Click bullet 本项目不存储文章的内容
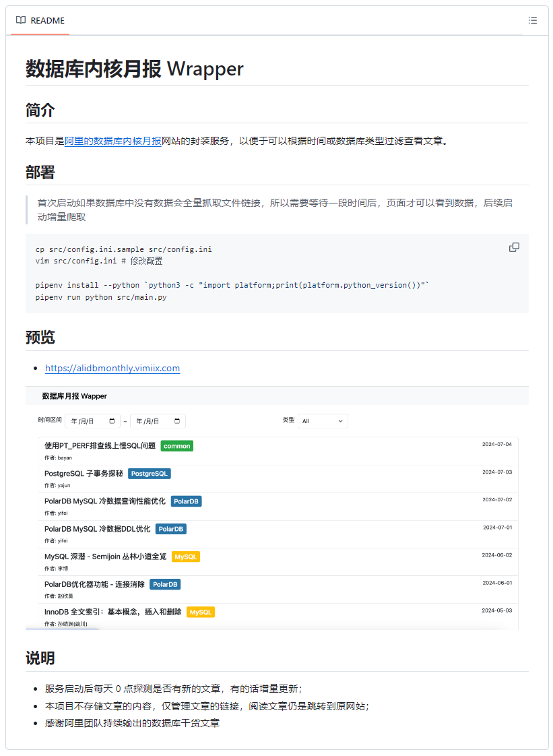This screenshot has width=553, height=756. pyautogui.click(x=207, y=706)
